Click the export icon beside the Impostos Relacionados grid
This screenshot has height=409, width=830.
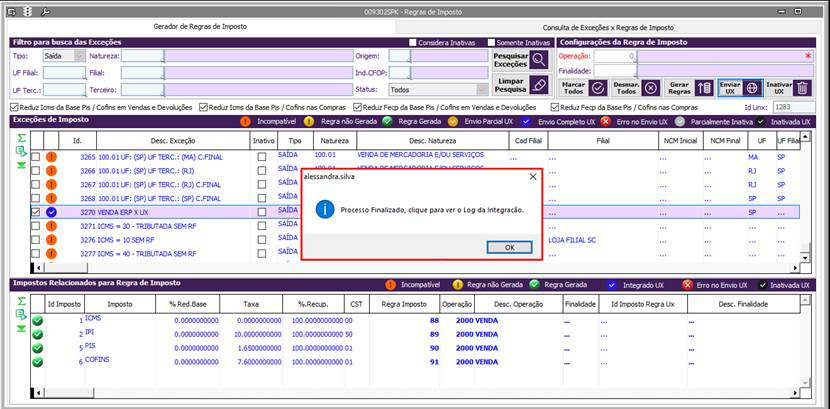coord(21,315)
